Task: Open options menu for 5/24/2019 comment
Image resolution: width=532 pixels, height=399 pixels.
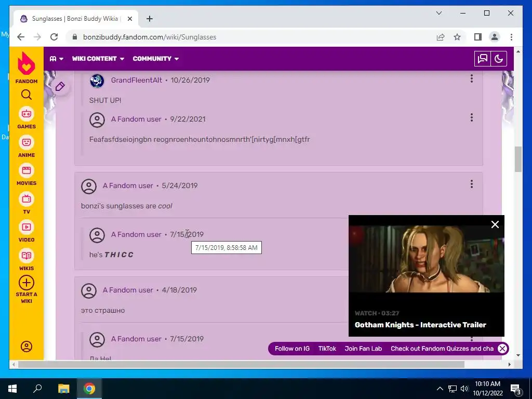Action: point(472,184)
